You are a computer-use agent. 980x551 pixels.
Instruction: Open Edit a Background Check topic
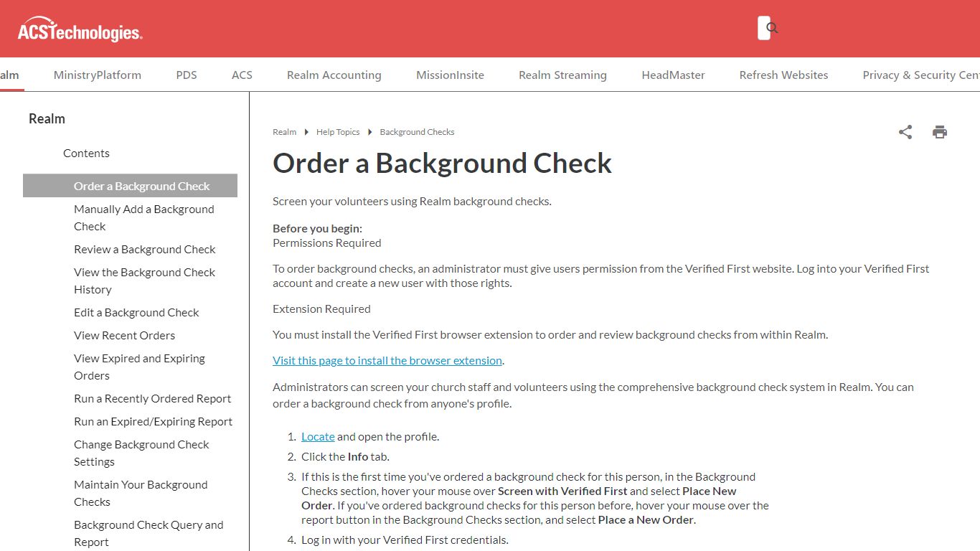[x=136, y=312]
